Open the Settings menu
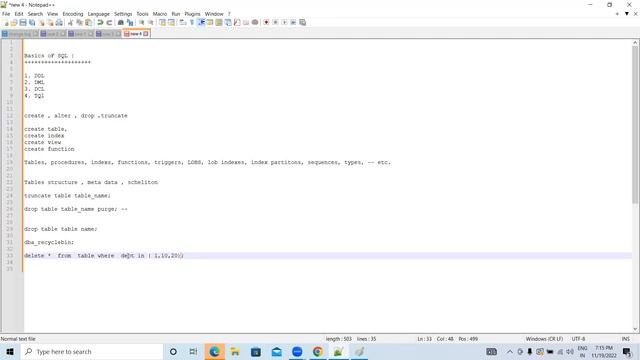Viewport: 640px width, 360px height. coord(123,14)
